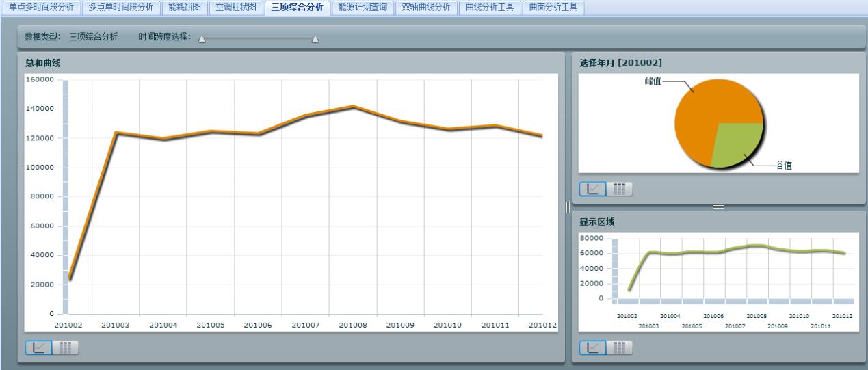
Task: Switch total curve panel to line chart view
Action: pos(38,348)
